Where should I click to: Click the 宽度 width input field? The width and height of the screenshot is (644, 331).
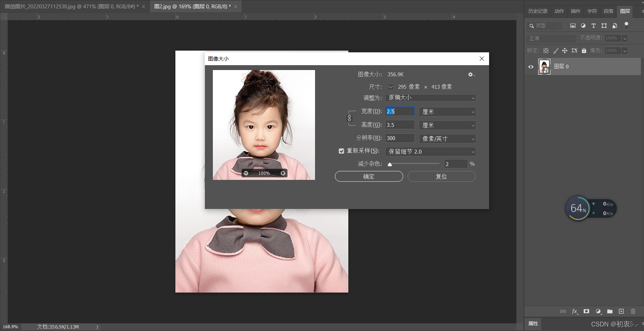[x=400, y=111]
